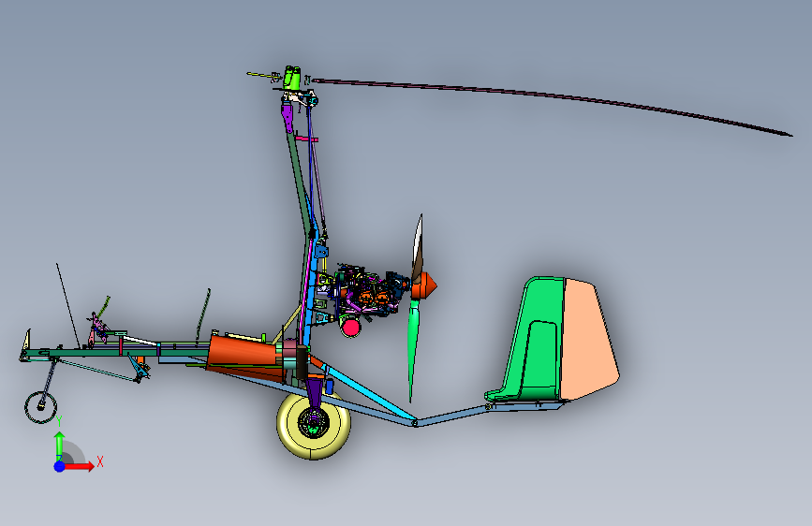Select the purple bracket near the mast top

pos(288,119)
